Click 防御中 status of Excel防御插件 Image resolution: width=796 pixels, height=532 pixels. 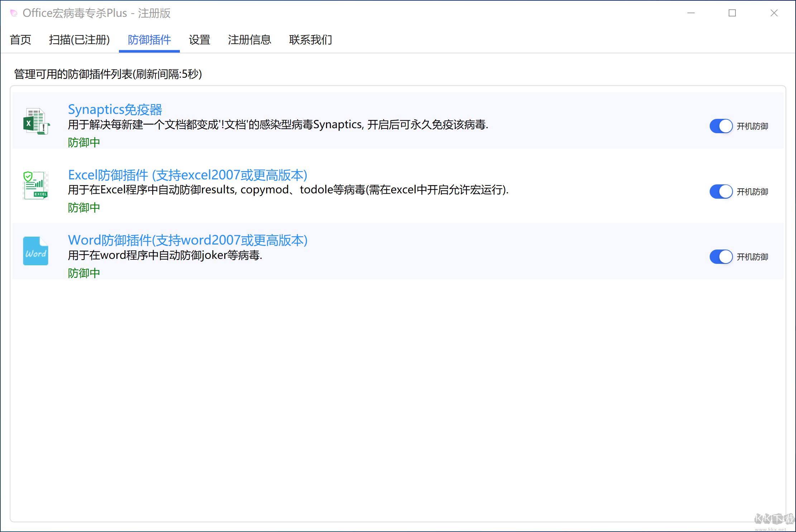[83, 208]
